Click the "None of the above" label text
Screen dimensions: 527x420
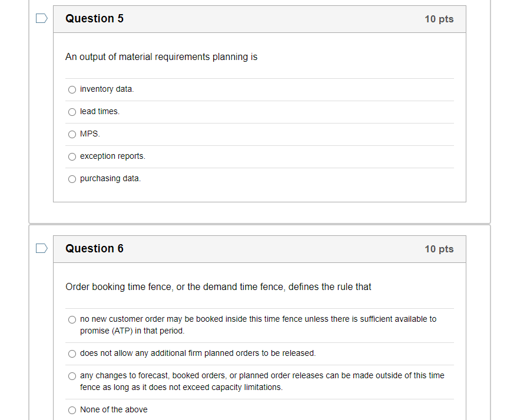pos(114,409)
